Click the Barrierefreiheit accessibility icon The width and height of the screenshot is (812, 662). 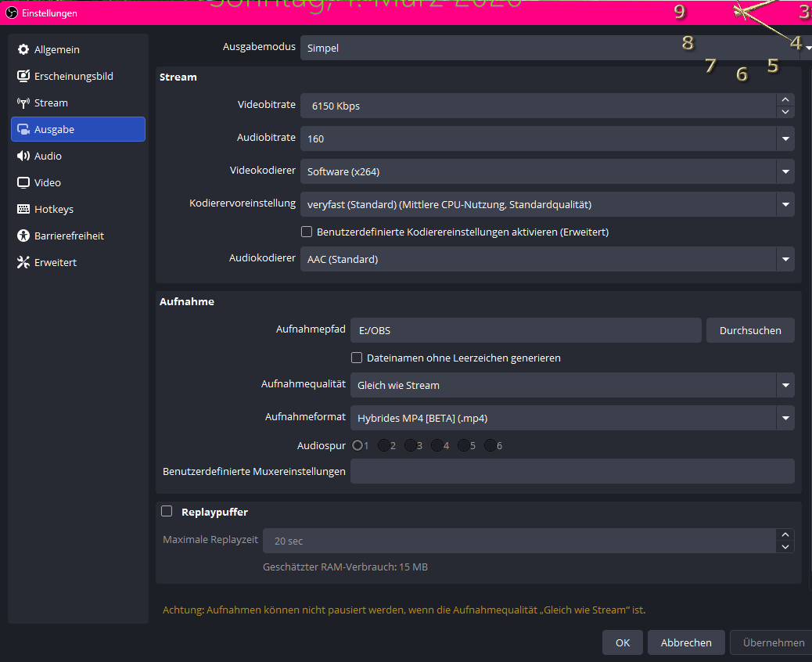(x=23, y=236)
